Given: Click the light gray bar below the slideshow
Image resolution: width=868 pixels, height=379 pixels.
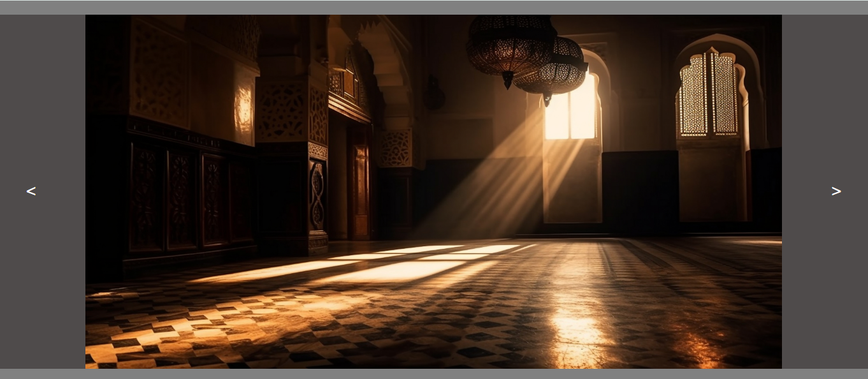Looking at the screenshot, I should click(x=433, y=374).
